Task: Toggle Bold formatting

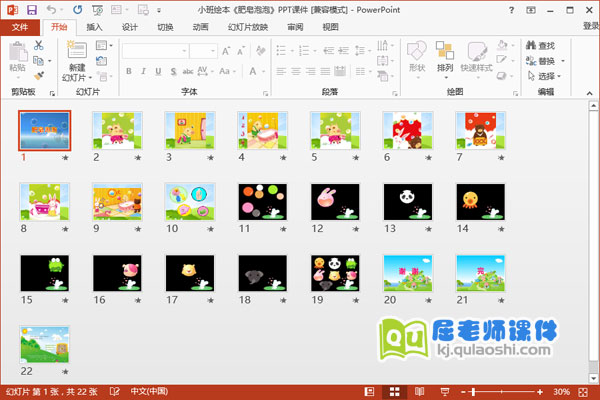Action: 129,71
